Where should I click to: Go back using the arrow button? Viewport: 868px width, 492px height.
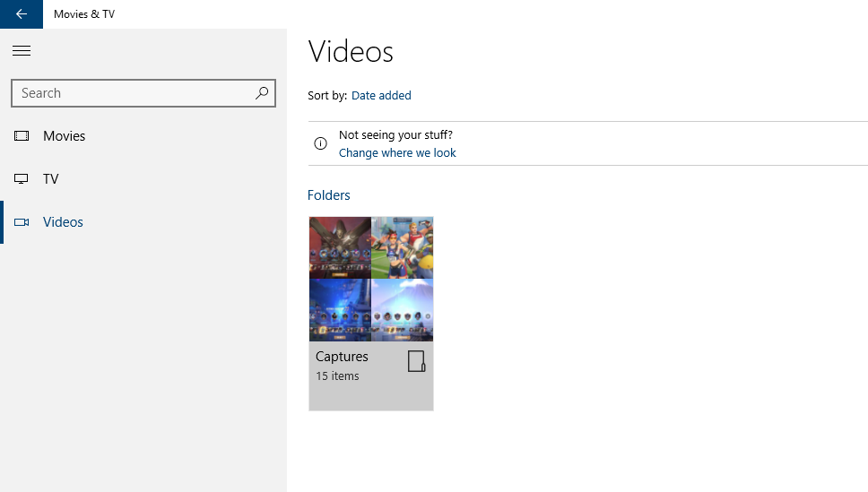tap(21, 13)
